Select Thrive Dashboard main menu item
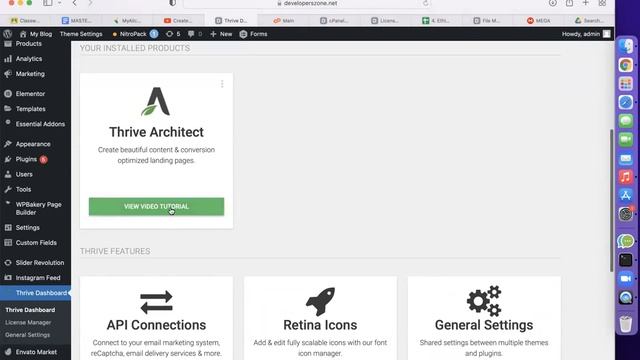The width and height of the screenshot is (640, 360). point(35,293)
